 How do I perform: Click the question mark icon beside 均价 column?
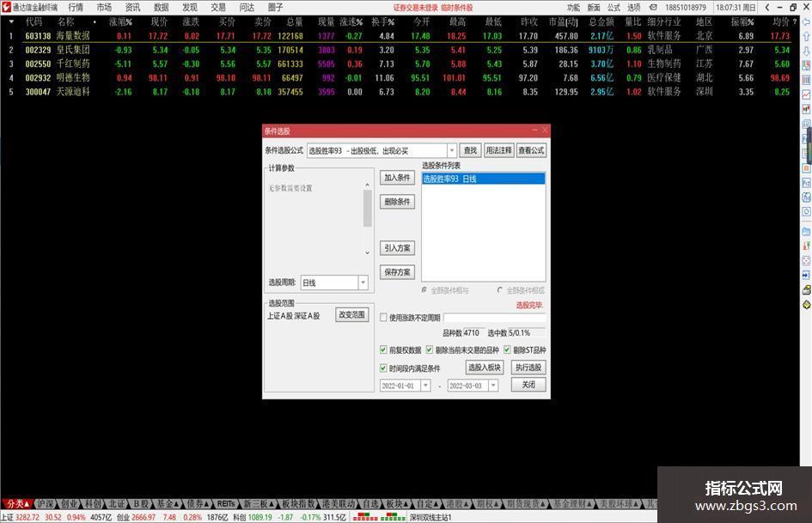[795, 21]
